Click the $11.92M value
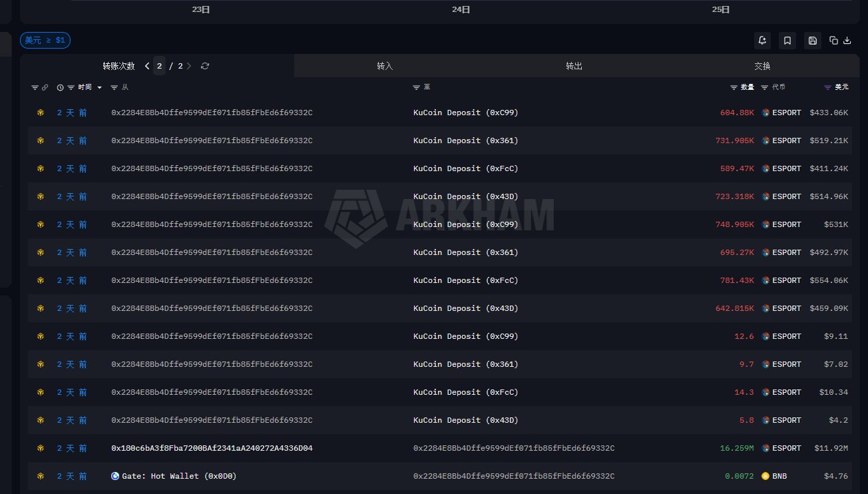This screenshot has height=494, width=868. 831,448
